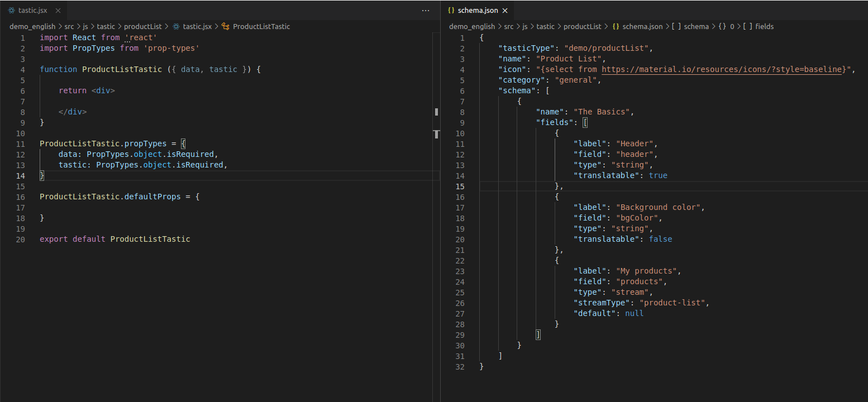
Task: Click the "header" field value on line 12
Action: (635, 154)
